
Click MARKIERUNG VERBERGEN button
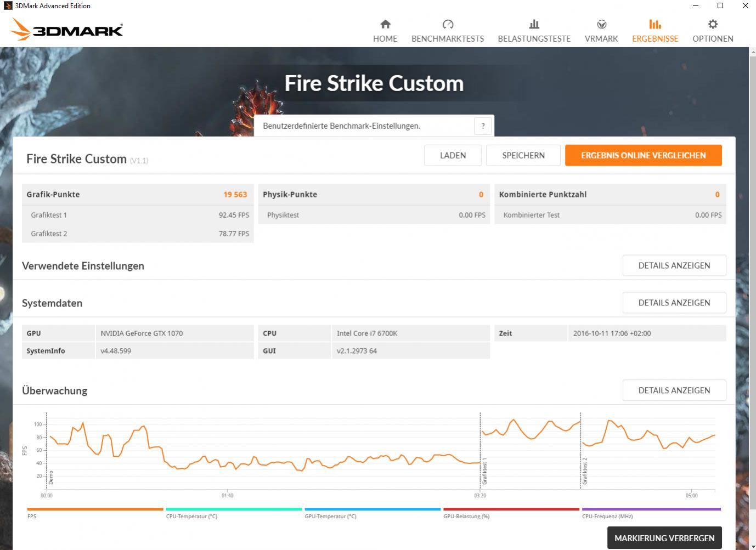pyautogui.click(x=664, y=538)
